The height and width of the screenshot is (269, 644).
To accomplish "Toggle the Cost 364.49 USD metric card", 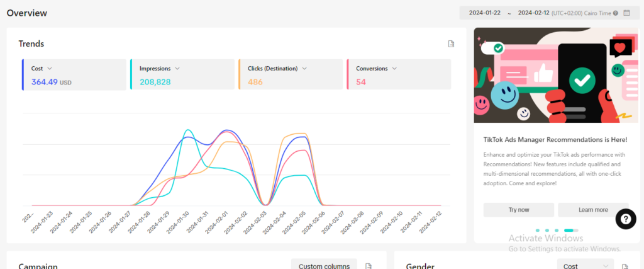I will coord(74,75).
